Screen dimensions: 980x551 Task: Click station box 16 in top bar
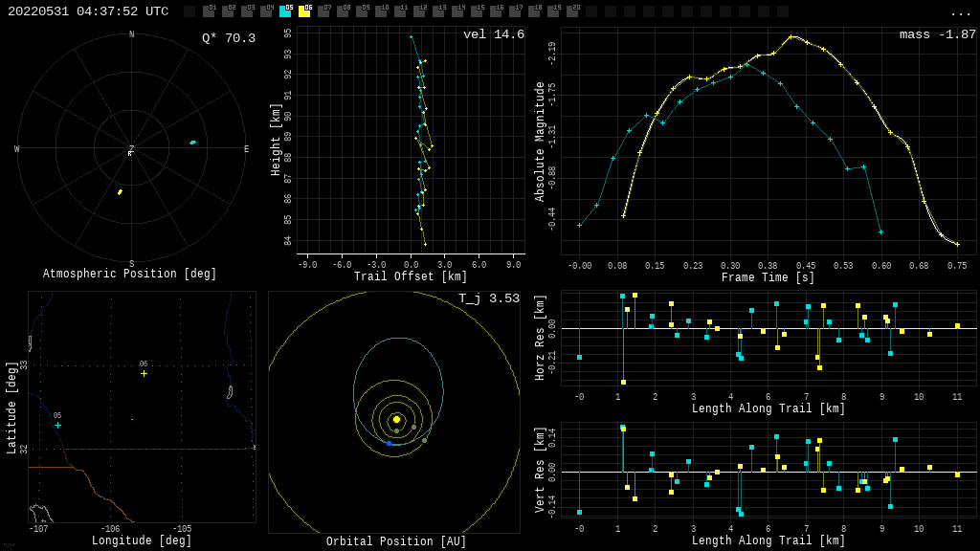pos(496,11)
